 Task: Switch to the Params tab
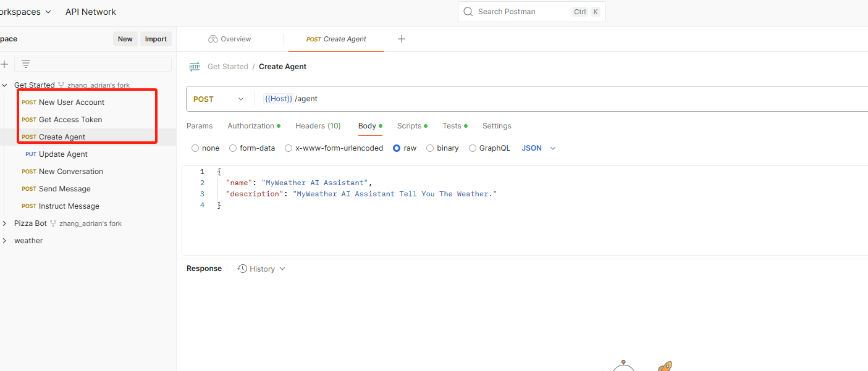[200, 126]
